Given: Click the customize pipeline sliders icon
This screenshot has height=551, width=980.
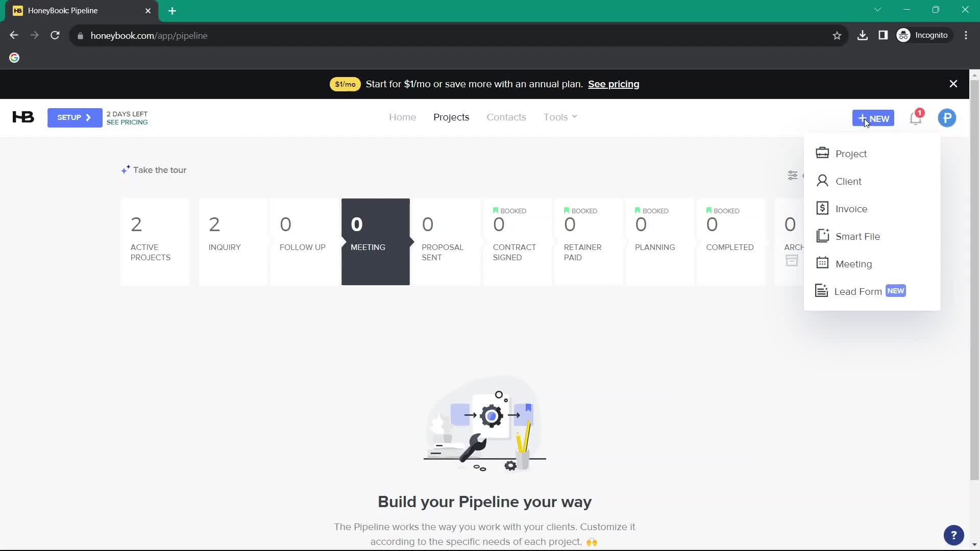Looking at the screenshot, I should click(792, 176).
